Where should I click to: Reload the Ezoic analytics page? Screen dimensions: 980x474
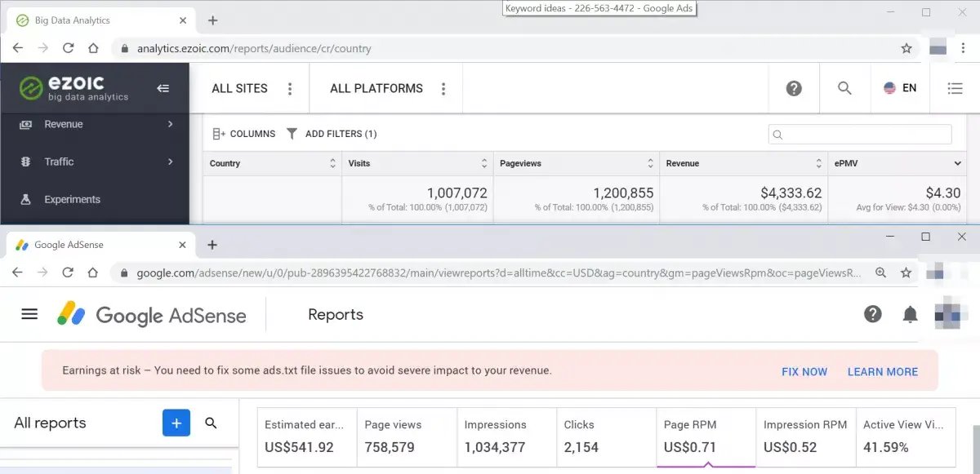tap(69, 48)
